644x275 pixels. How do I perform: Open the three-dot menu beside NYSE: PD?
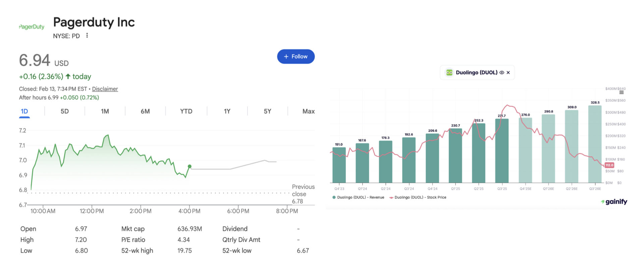87,36
